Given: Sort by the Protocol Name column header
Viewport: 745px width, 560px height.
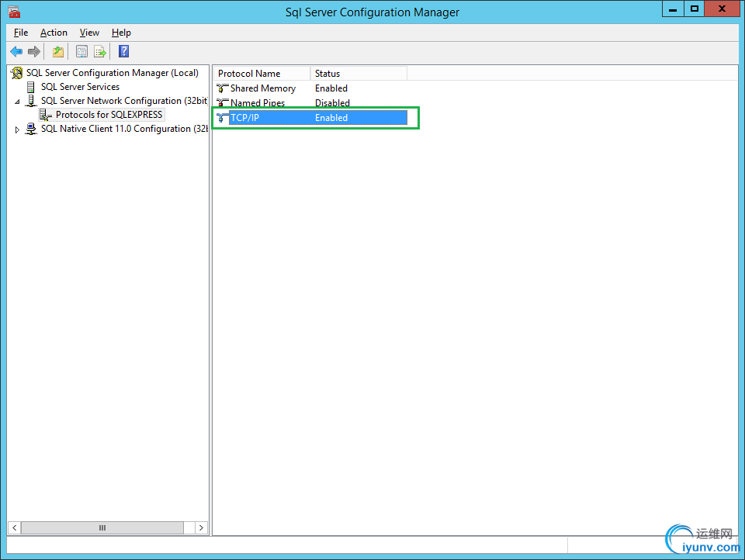Looking at the screenshot, I should tap(262, 74).
